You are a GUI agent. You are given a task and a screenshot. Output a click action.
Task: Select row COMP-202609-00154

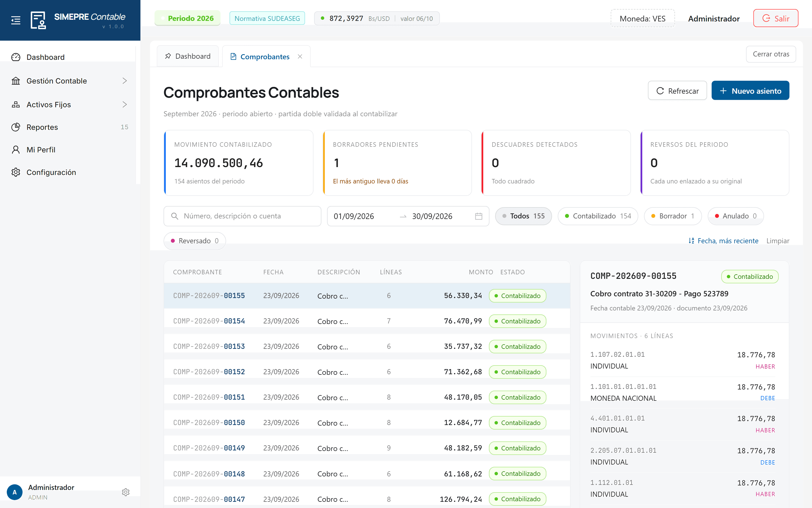click(x=367, y=321)
